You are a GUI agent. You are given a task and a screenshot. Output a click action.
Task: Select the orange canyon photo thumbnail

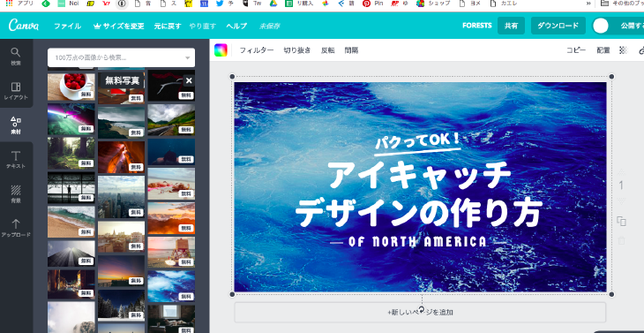pos(121,157)
